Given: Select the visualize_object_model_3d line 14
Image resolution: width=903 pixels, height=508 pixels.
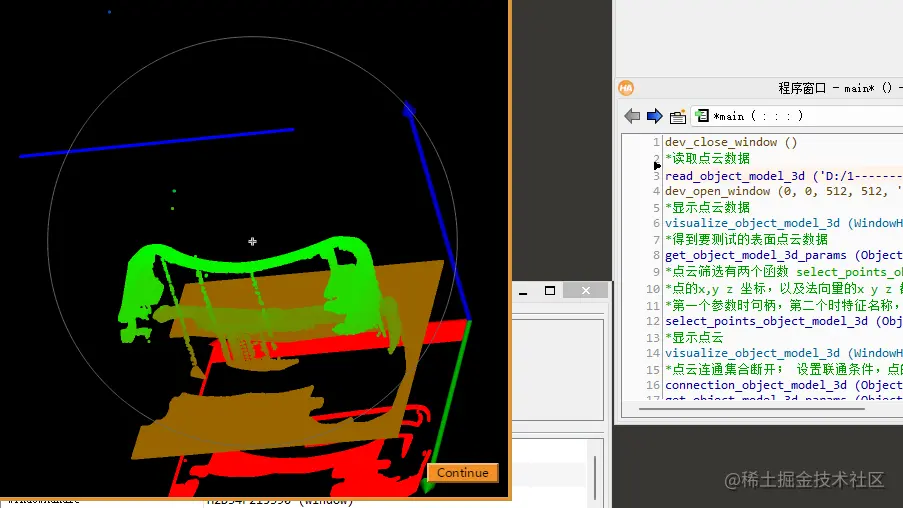Looking at the screenshot, I should (x=784, y=353).
